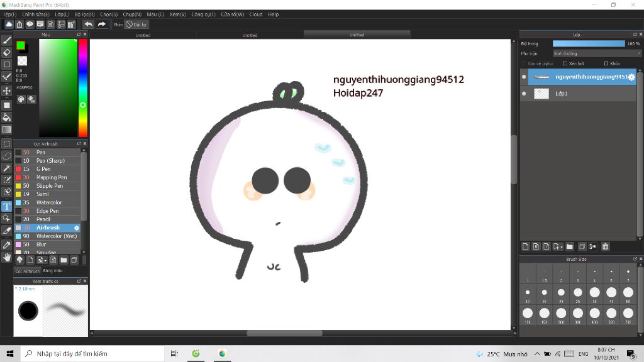Select the Blur brush
Viewport: 644px width, 362px height.
[48, 244]
